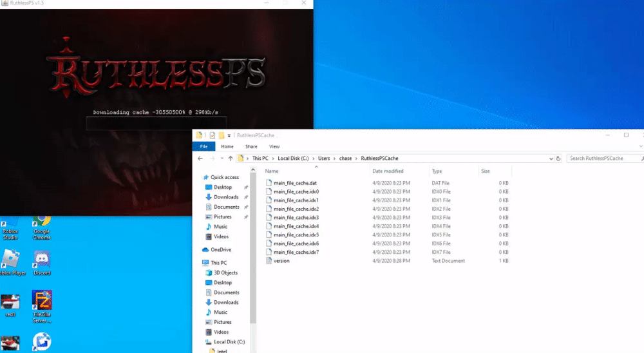Open 3D Objects under This PC
The image size is (644, 353).
225,272
